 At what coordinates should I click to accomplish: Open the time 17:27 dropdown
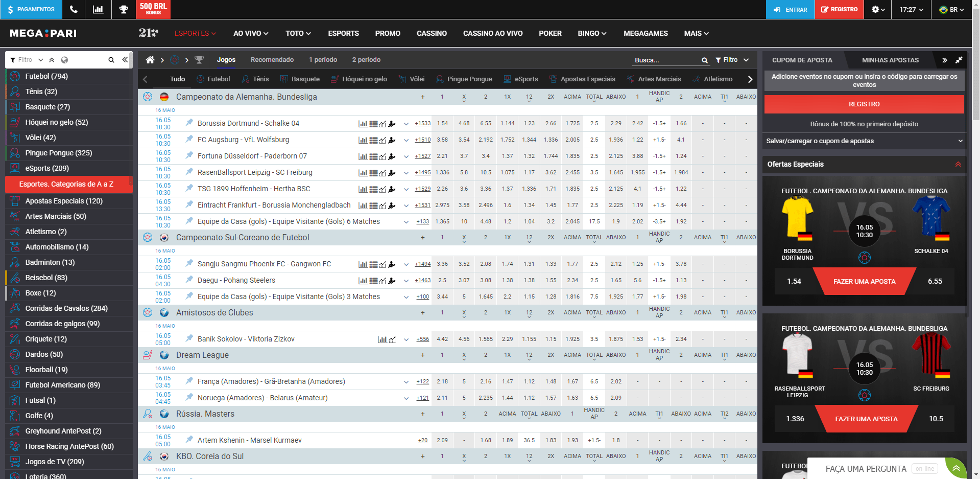point(911,9)
